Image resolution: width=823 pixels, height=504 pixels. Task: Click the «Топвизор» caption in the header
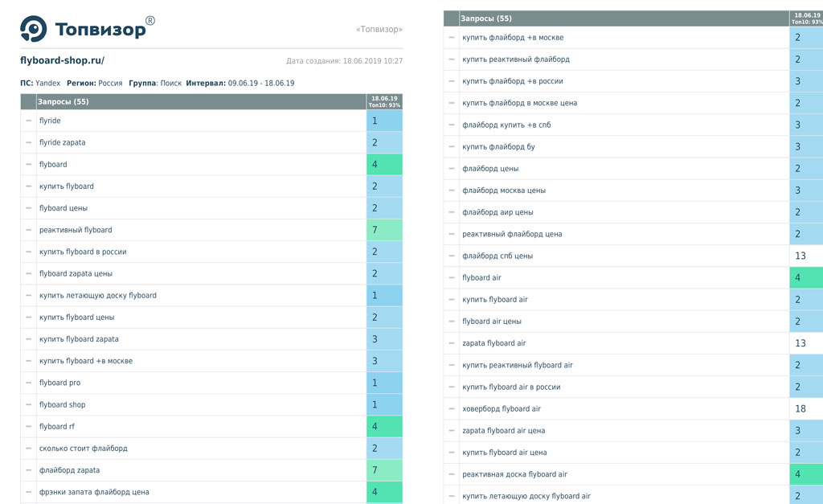379,30
